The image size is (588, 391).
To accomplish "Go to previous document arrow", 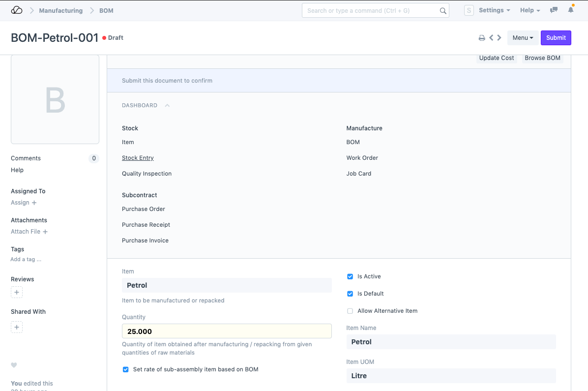I will coord(491,38).
